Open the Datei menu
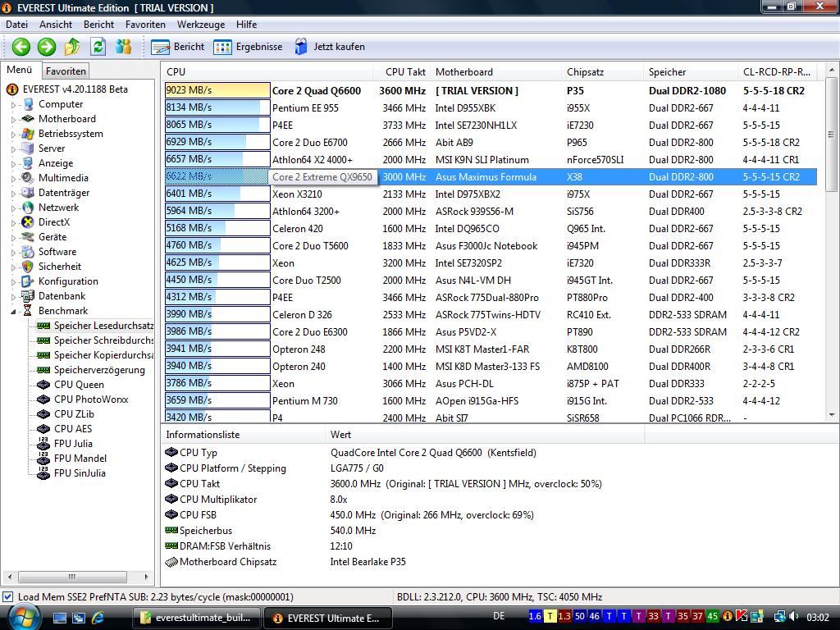Image resolution: width=840 pixels, height=630 pixels. (16, 25)
